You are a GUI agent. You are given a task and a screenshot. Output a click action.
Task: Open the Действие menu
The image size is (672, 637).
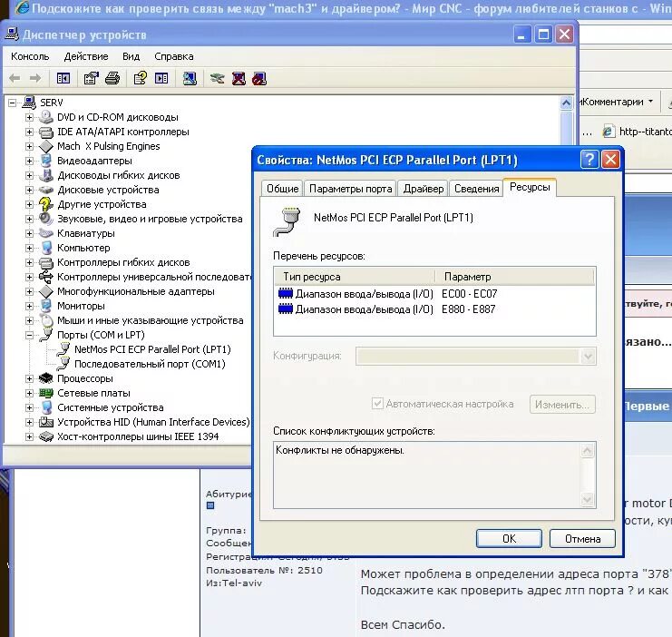86,56
